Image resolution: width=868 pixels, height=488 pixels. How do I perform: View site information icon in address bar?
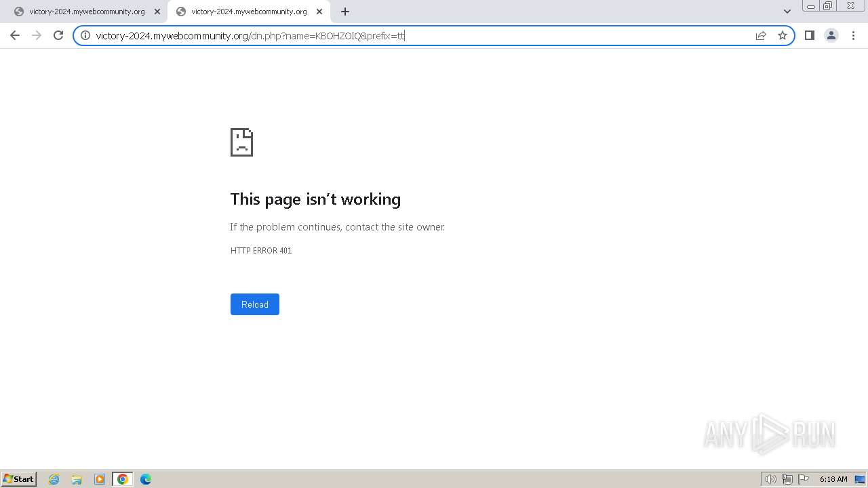click(85, 35)
